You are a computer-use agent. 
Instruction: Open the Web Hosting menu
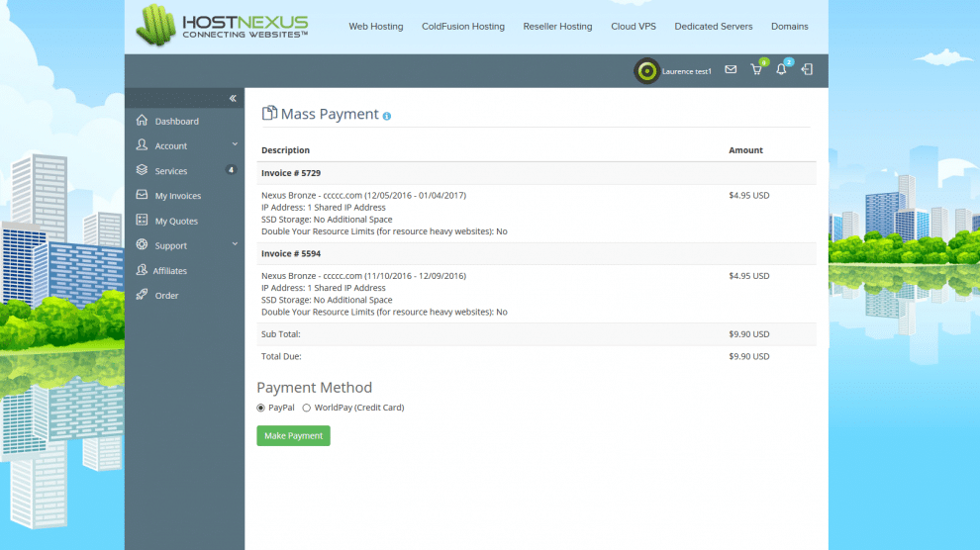[375, 27]
